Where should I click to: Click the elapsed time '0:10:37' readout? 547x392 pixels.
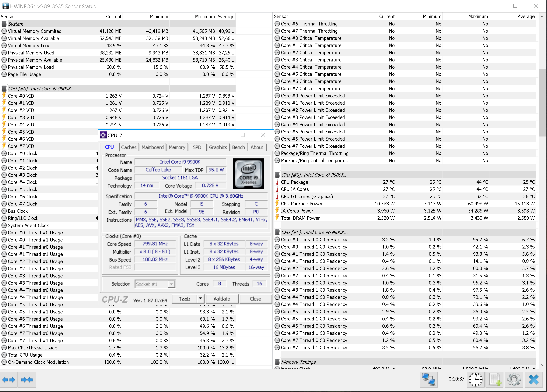pos(456,379)
